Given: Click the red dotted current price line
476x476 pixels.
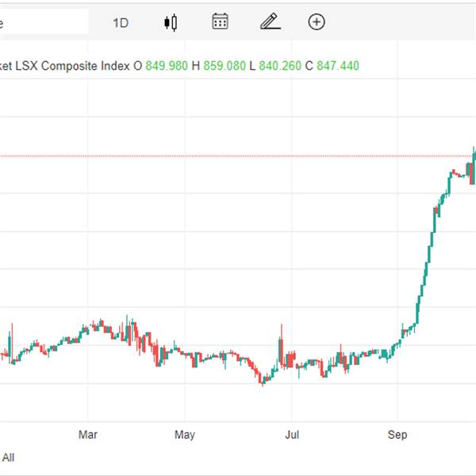Looking at the screenshot, I should pos(236,156).
